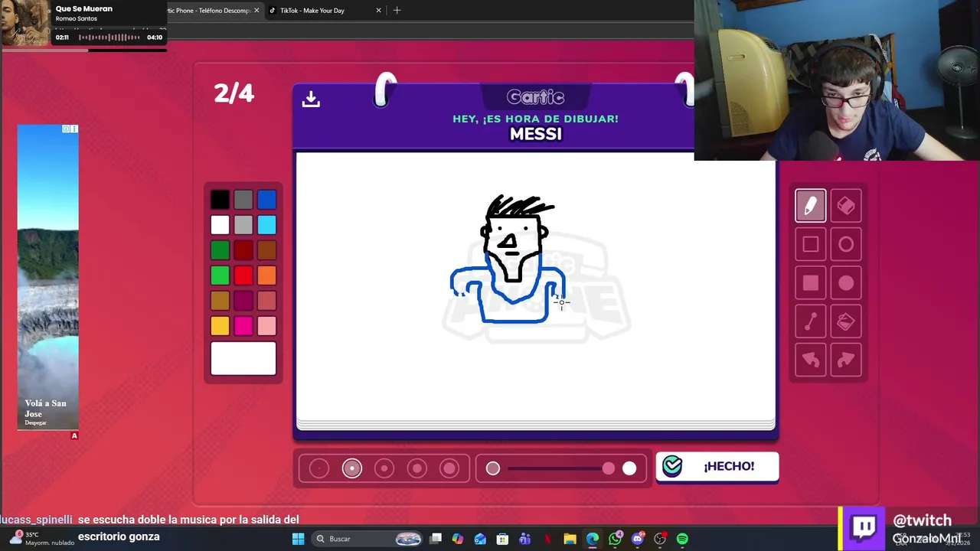Open Outlook from the taskbar
The height and width of the screenshot is (551, 980).
(480, 539)
